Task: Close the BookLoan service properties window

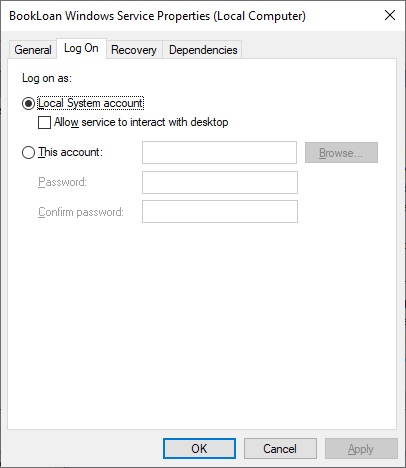Action: point(390,15)
